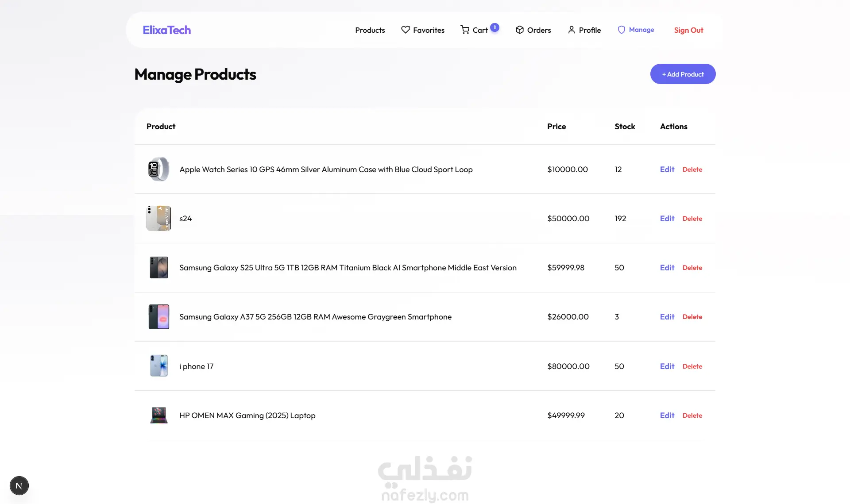Open the Cart page
Screen dimensions: 850x504
pos(474,30)
